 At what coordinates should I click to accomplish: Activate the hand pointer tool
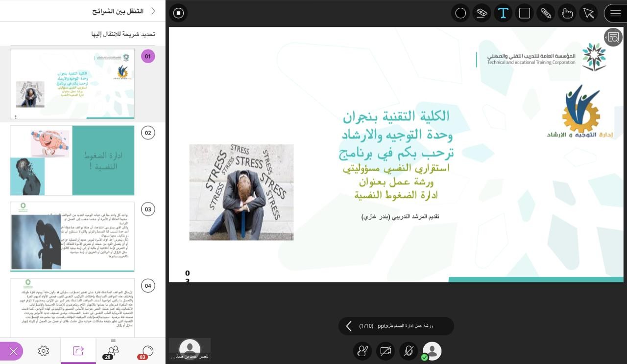click(567, 13)
